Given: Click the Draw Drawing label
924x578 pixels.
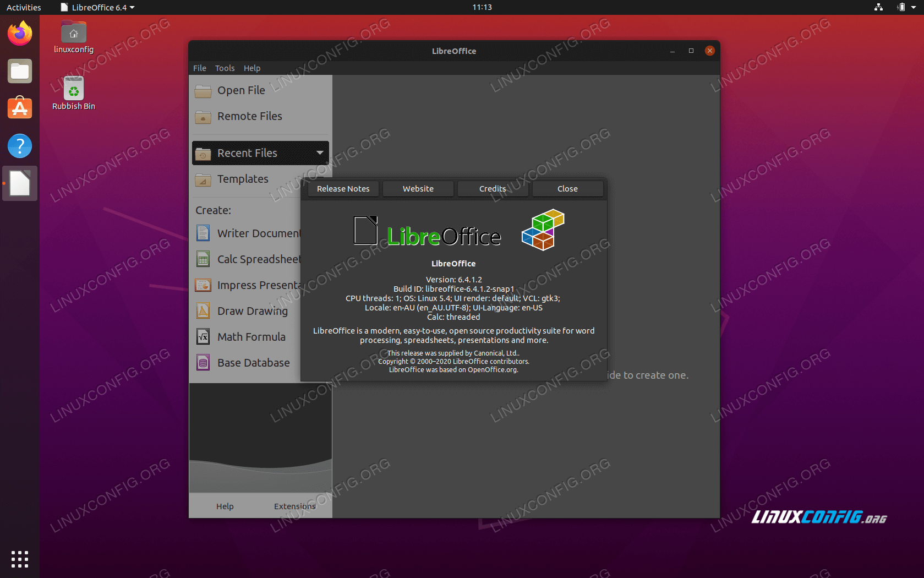Looking at the screenshot, I should point(253,311).
